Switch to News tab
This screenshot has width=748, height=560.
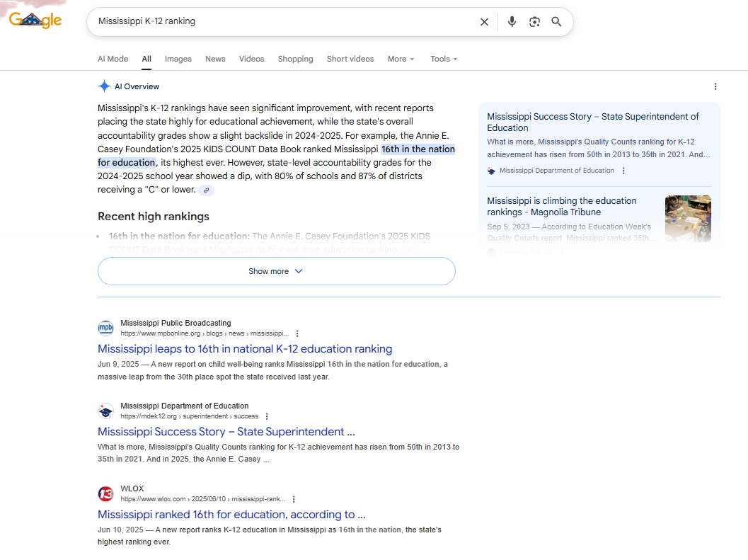click(x=215, y=59)
